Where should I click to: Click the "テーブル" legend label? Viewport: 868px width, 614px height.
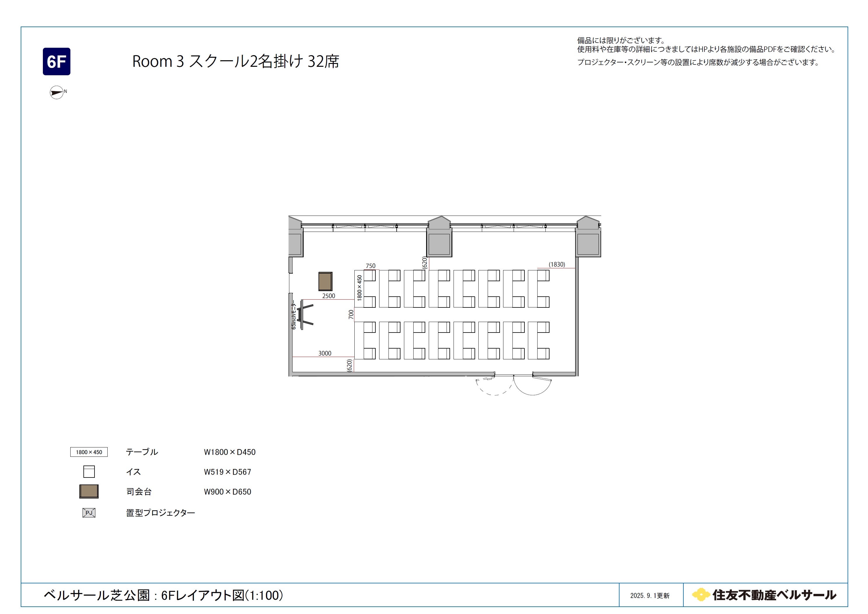coord(142,452)
